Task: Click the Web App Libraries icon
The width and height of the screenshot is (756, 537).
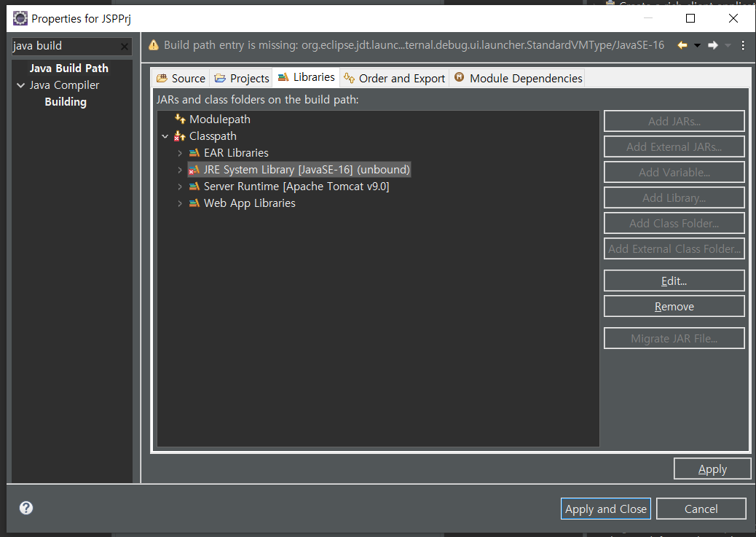Action: 194,203
